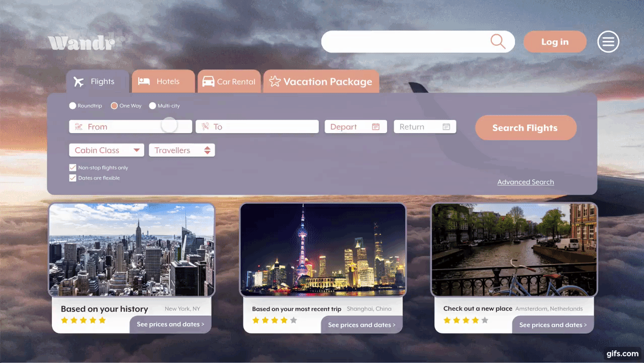Open the Depart calendar icon
644x363 pixels.
click(375, 127)
